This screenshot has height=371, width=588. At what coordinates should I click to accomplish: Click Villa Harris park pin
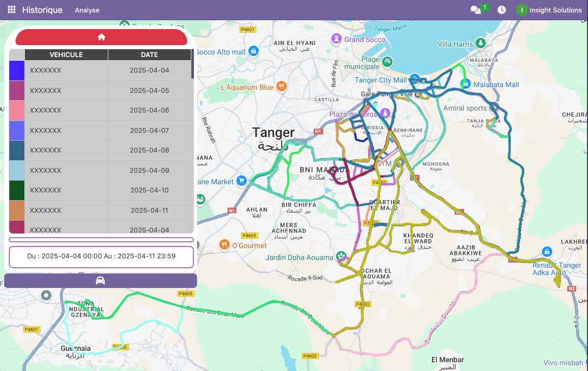point(480,43)
